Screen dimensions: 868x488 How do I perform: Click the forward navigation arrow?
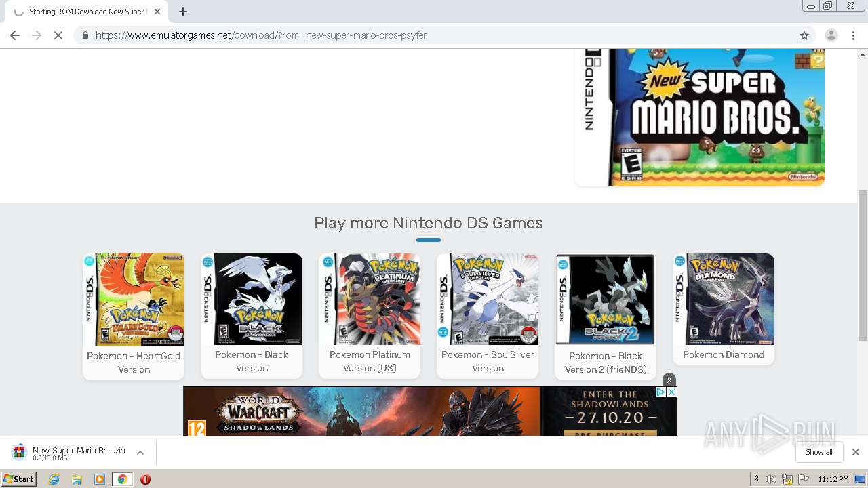click(37, 35)
